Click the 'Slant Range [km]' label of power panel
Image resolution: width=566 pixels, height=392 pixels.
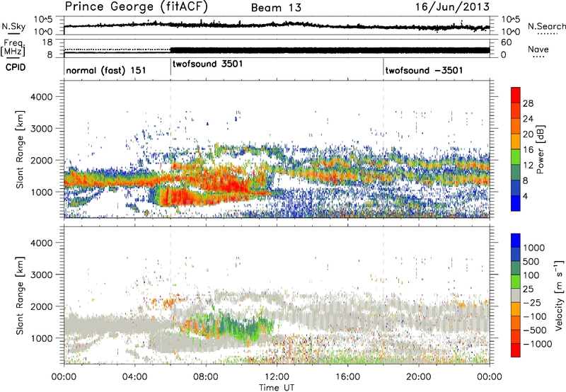[20, 149]
